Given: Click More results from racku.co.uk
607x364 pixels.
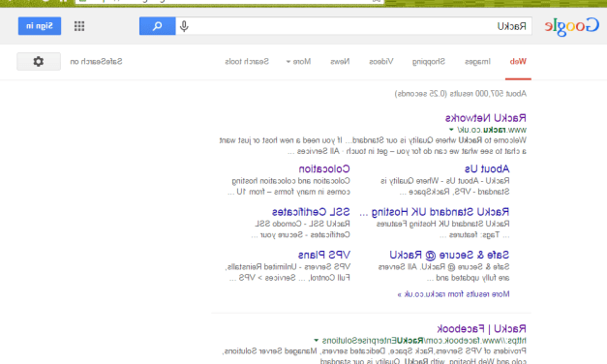Looking at the screenshot, I should tap(453, 294).
